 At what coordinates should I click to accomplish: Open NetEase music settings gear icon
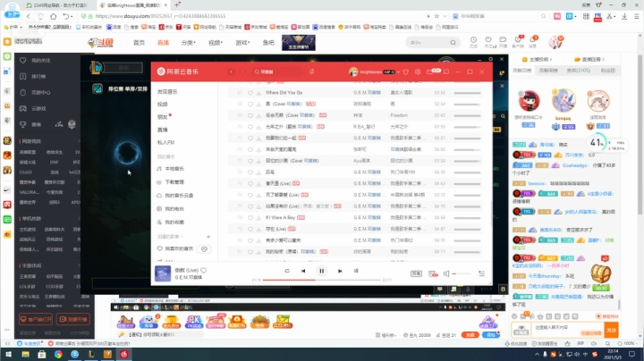(418, 71)
